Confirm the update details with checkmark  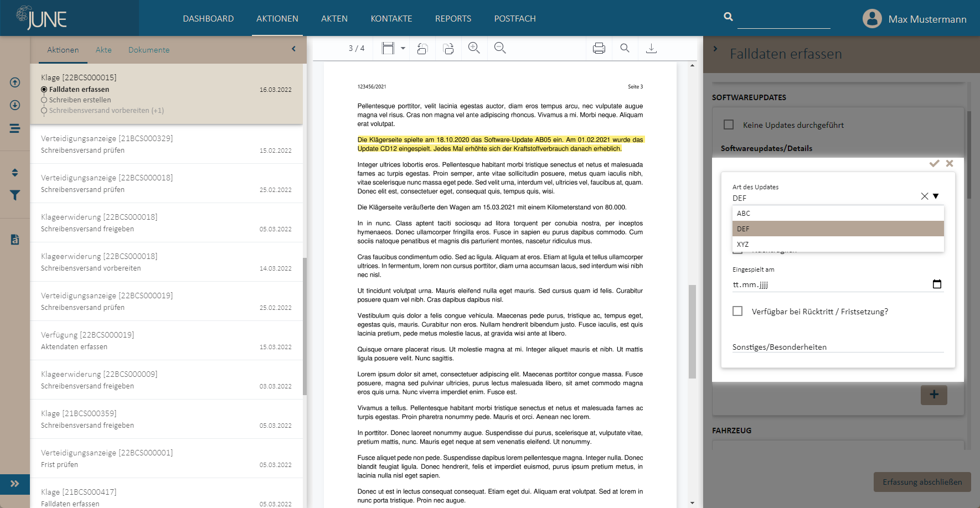[935, 163]
